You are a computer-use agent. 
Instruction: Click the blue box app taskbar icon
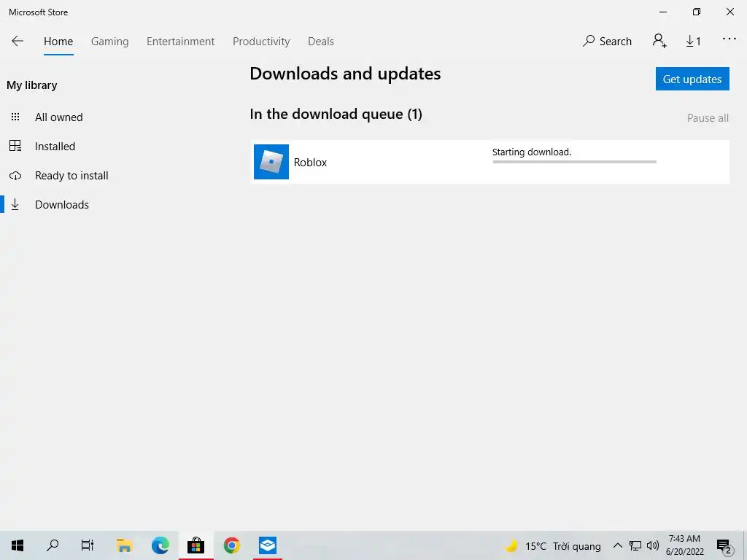tap(267, 545)
